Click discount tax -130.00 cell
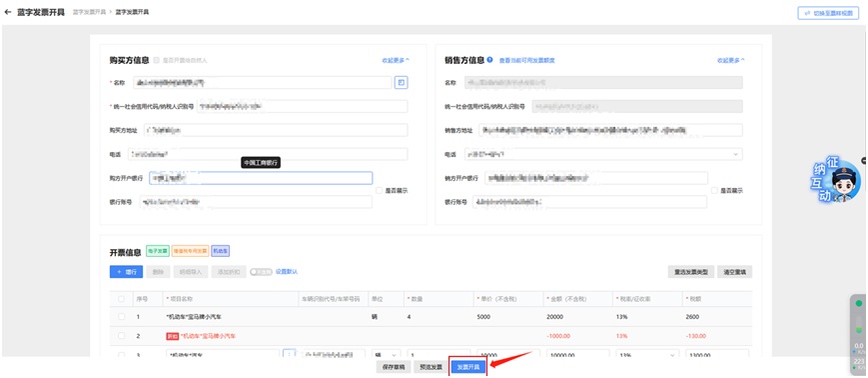This screenshot has width=868, height=378. coord(696,336)
